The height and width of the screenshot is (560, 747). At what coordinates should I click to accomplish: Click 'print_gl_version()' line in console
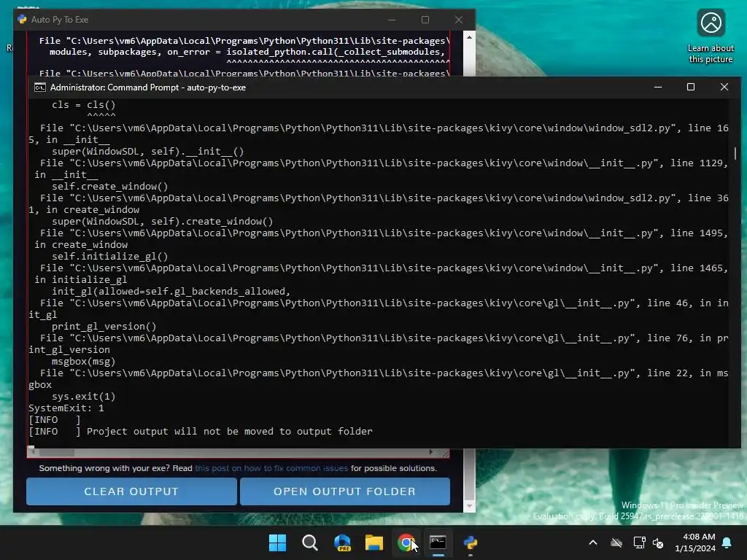pos(104,326)
